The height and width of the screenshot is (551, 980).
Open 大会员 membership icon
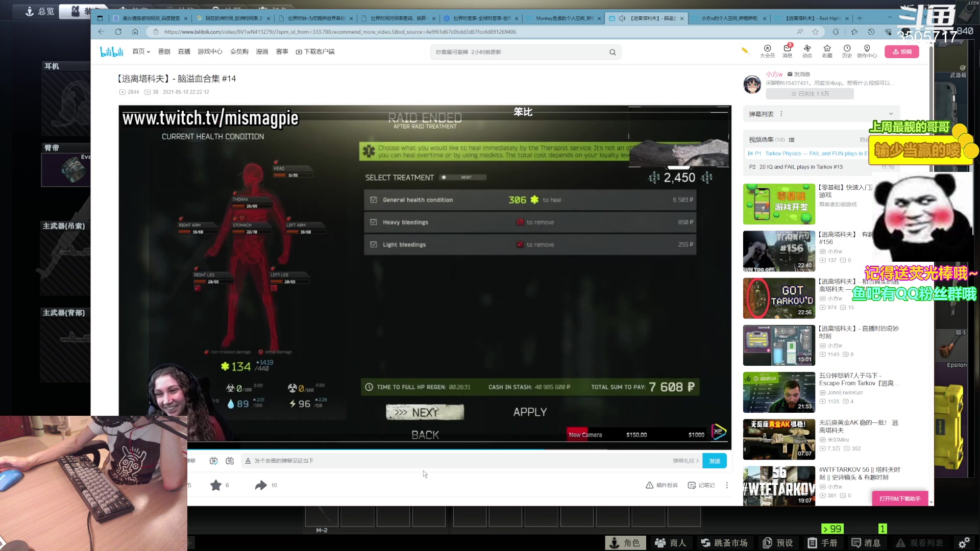(767, 51)
